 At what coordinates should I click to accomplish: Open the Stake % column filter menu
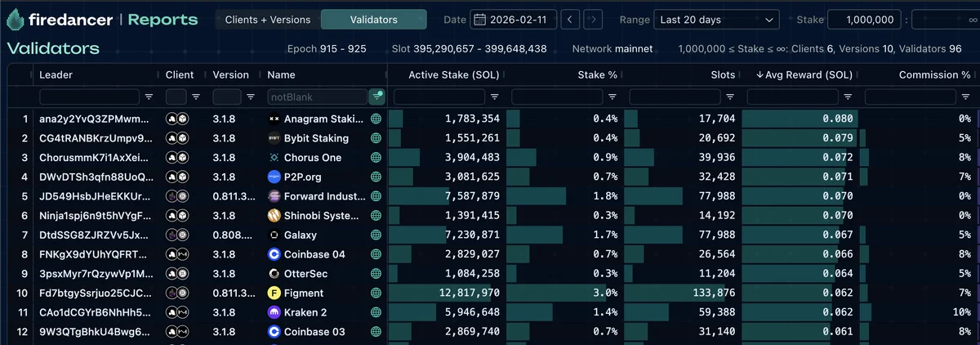(x=612, y=96)
